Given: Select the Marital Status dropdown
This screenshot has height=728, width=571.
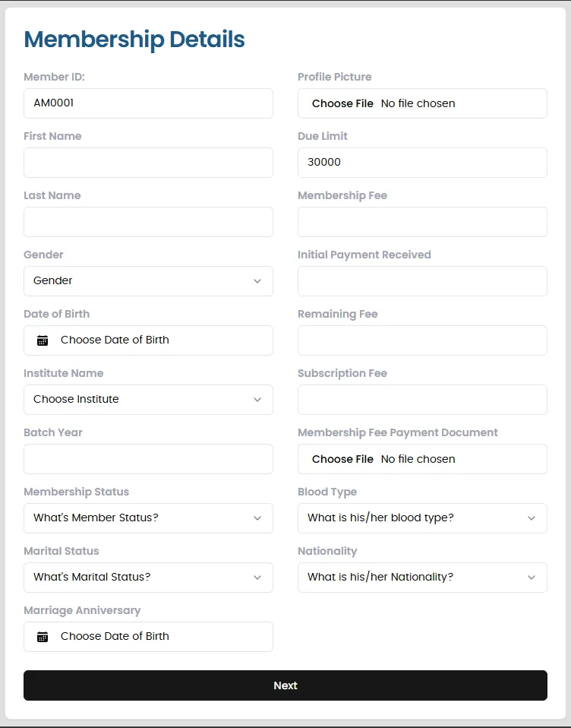Looking at the screenshot, I should 148,578.
